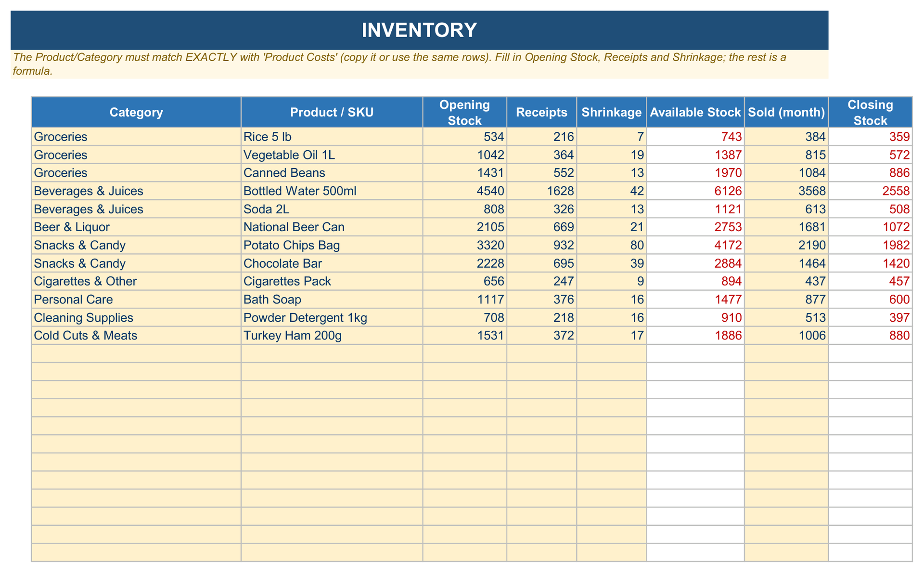Click the Receipts column header
The width and height of the screenshot is (924, 573).
(541, 112)
